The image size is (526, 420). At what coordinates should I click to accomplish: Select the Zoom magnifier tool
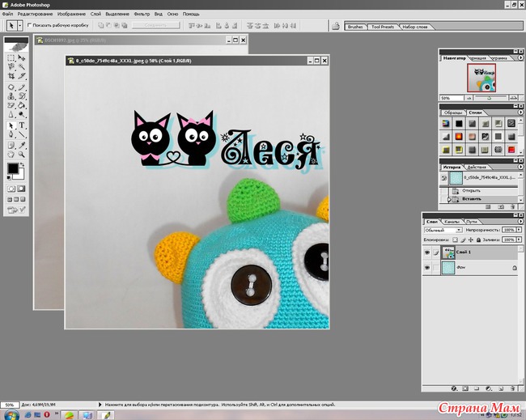[22, 154]
